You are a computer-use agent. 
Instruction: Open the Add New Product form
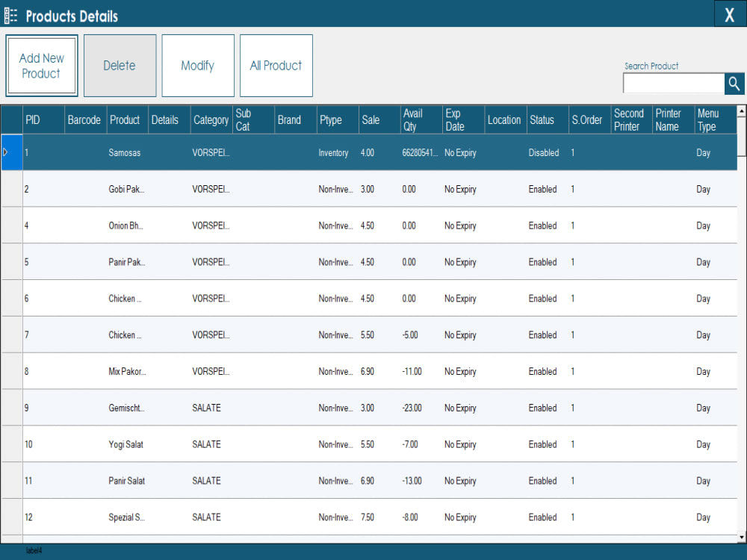(41, 66)
